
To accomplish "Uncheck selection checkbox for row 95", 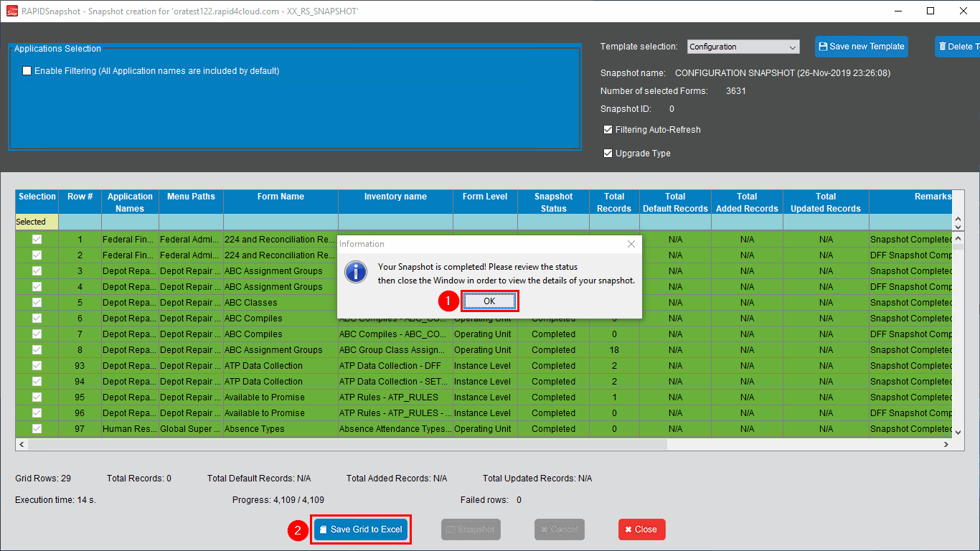I will (37, 397).
